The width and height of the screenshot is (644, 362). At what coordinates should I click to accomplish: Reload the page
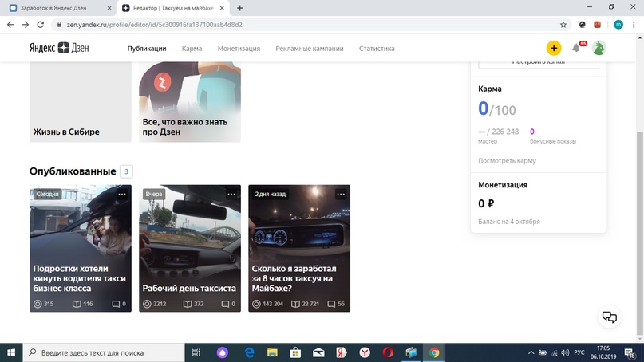tap(44, 25)
